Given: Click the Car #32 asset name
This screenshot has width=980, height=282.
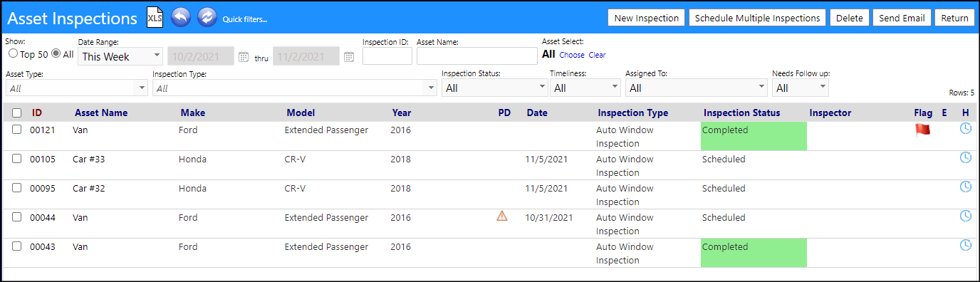Looking at the screenshot, I should (x=88, y=189).
